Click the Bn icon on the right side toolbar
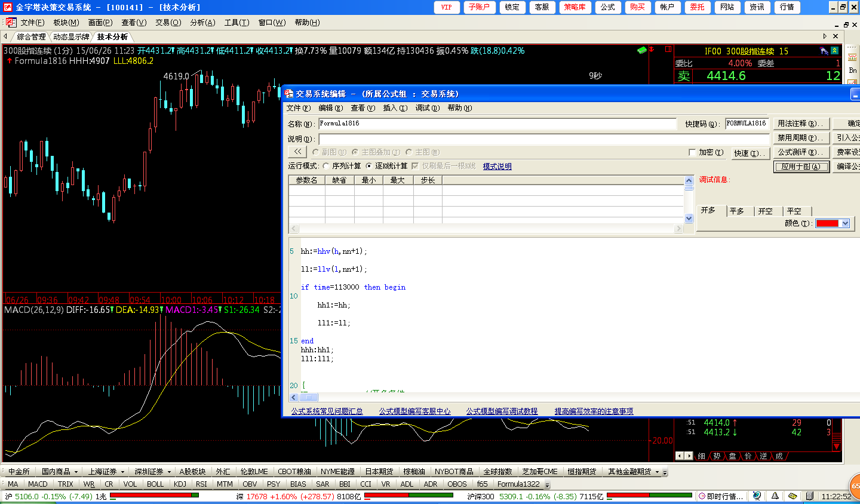The image size is (860, 504). (x=852, y=70)
